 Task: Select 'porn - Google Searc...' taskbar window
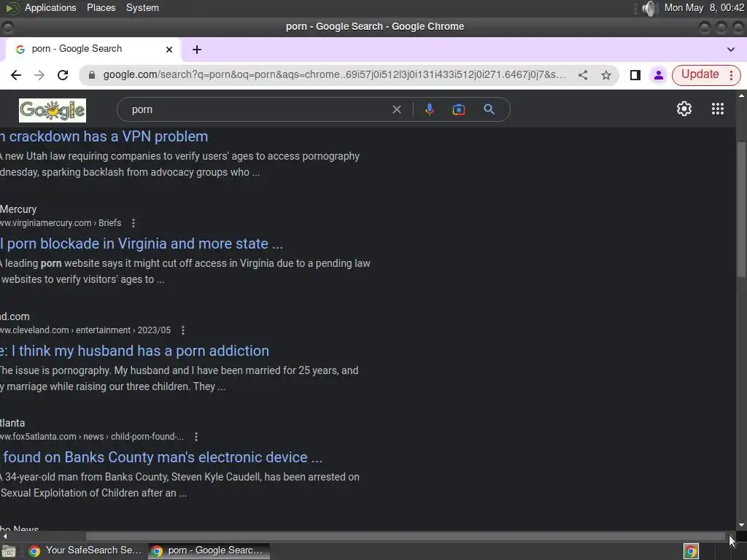tap(209, 551)
